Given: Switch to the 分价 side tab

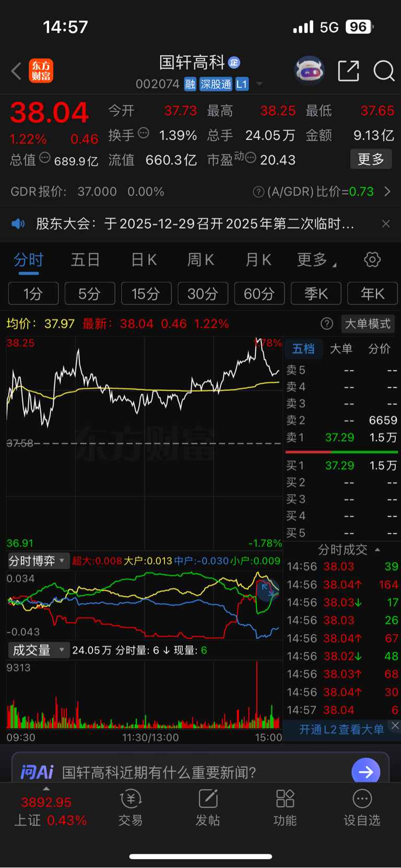Looking at the screenshot, I should click(x=380, y=349).
